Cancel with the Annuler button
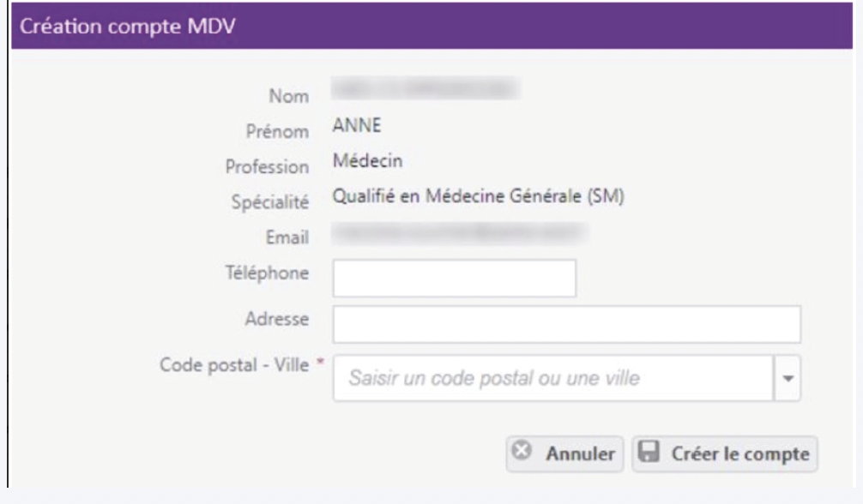Image resolution: width=863 pixels, height=504 pixels. click(x=564, y=454)
